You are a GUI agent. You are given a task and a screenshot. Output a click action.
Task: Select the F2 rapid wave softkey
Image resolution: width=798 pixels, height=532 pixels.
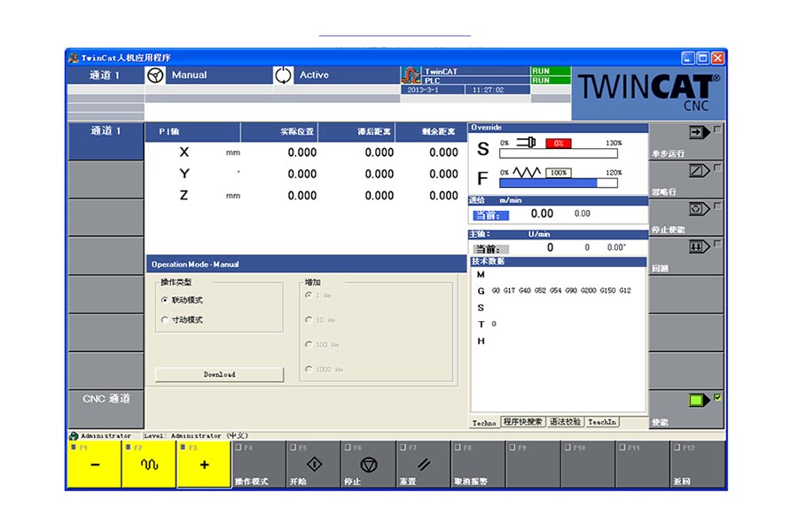pos(149,465)
